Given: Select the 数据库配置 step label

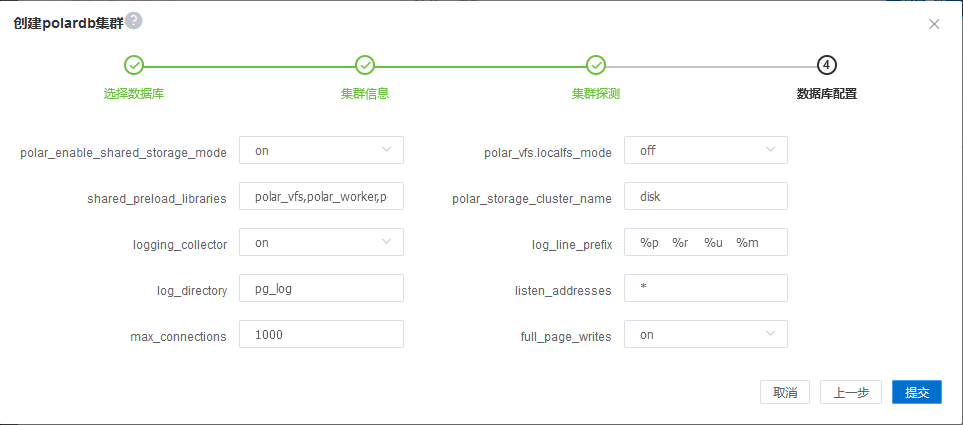Looking at the screenshot, I should [x=827, y=94].
